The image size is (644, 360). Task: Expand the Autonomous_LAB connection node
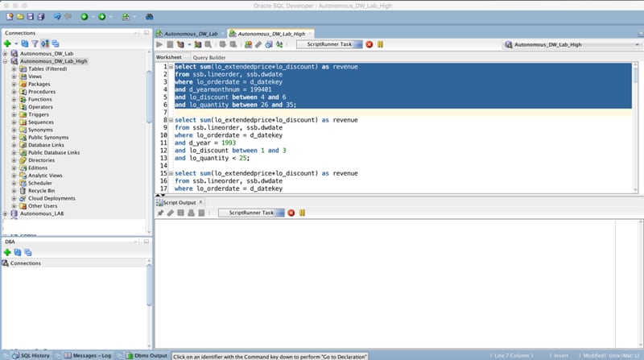point(5,213)
